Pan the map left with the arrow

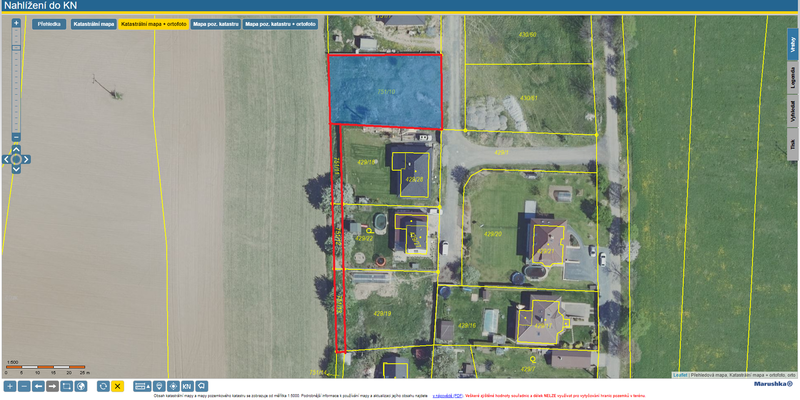6,159
